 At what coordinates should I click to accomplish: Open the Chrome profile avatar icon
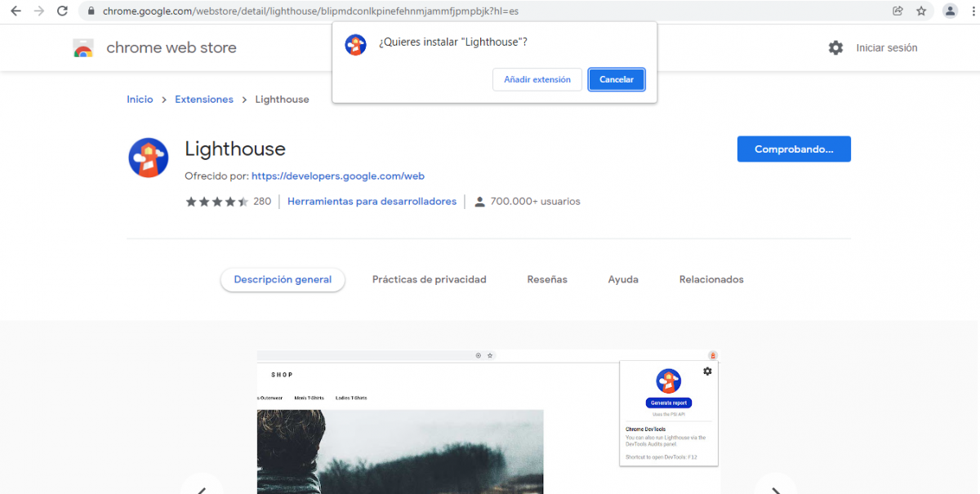point(950,11)
